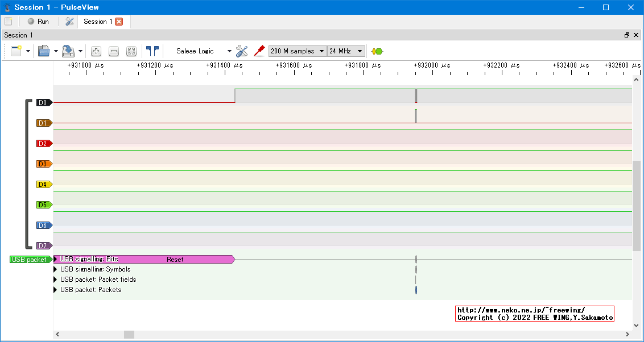Zoom in on the waveform view
644x342 pixels.
(96, 51)
